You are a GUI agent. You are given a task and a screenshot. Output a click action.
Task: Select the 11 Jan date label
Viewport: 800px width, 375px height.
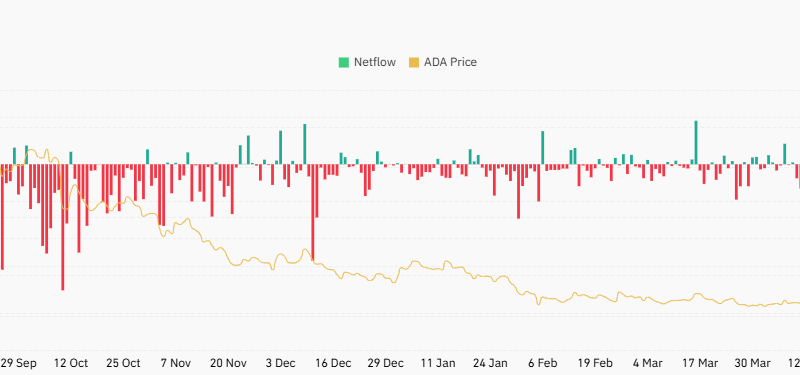pos(438,363)
